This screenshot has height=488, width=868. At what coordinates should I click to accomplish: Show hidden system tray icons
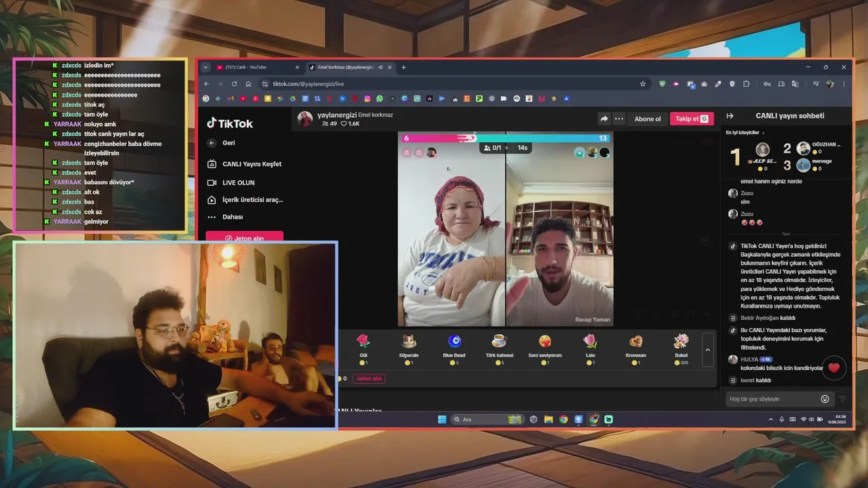click(x=770, y=420)
